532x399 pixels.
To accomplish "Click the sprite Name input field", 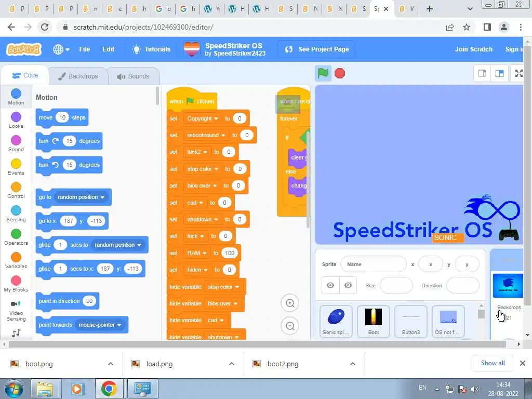I will point(373,264).
